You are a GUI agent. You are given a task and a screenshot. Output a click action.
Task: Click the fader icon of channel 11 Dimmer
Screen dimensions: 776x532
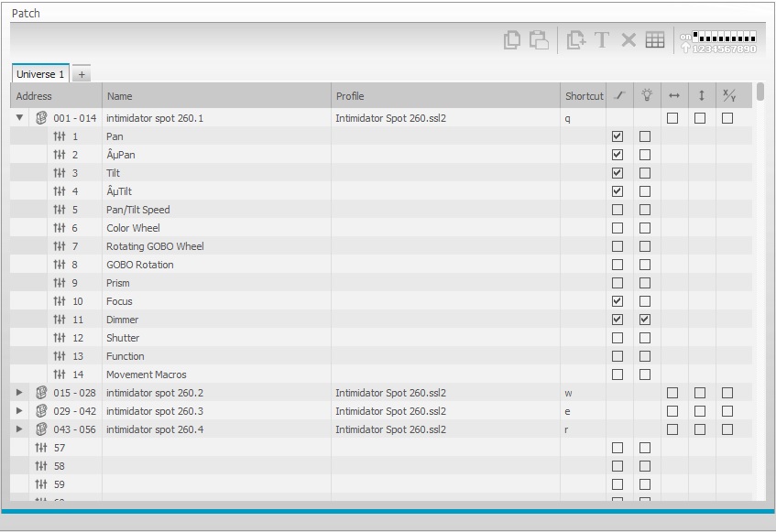pyautogui.click(x=60, y=320)
